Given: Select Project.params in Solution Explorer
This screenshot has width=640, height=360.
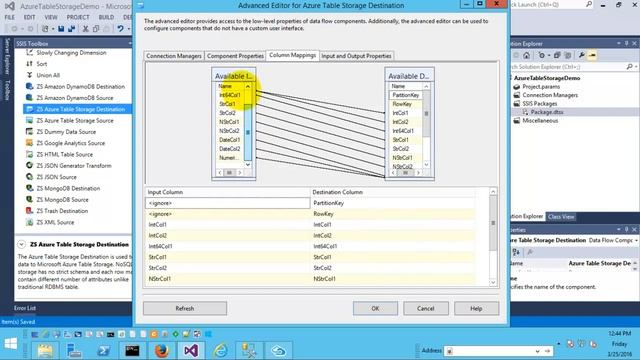Looking at the screenshot, I should click(541, 87).
